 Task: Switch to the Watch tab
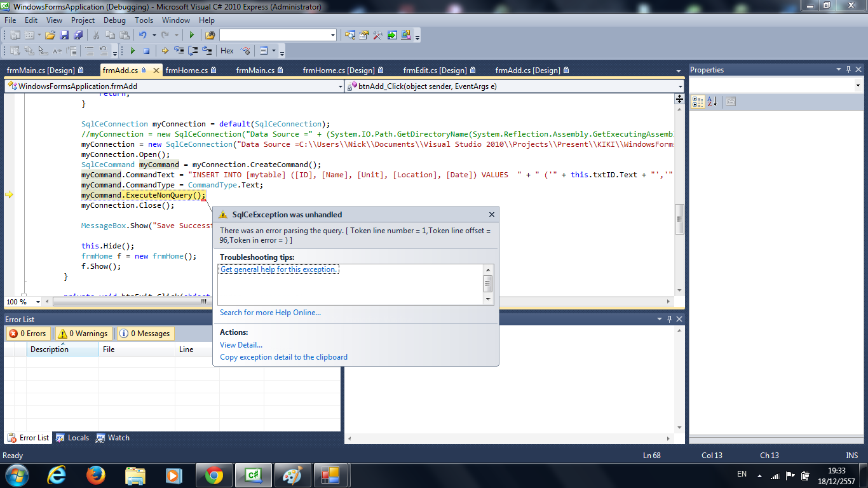coord(113,438)
